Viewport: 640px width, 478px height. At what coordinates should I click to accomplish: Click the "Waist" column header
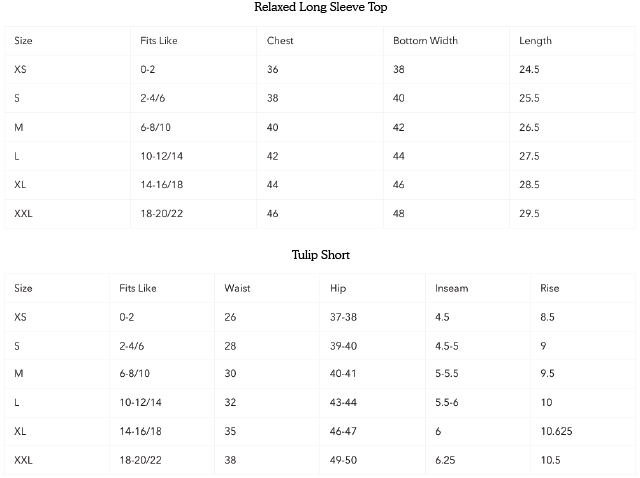(237, 288)
